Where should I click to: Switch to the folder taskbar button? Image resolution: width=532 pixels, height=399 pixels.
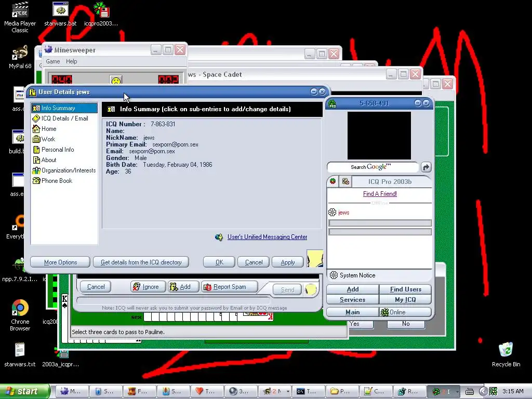coord(342,391)
